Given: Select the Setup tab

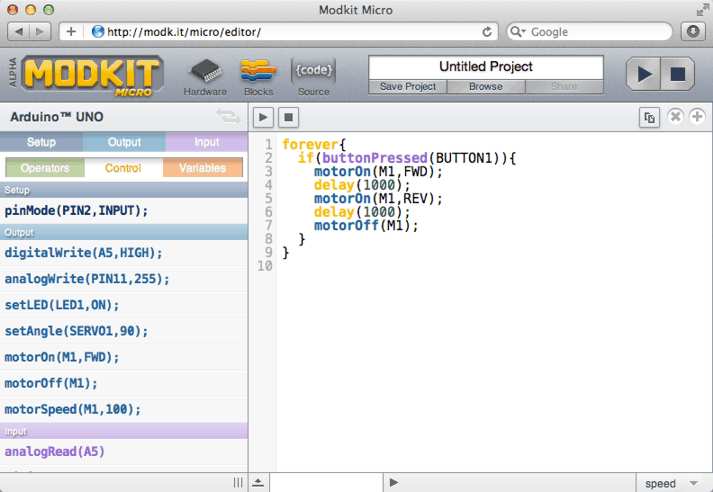Looking at the screenshot, I should pyautogui.click(x=41, y=142).
